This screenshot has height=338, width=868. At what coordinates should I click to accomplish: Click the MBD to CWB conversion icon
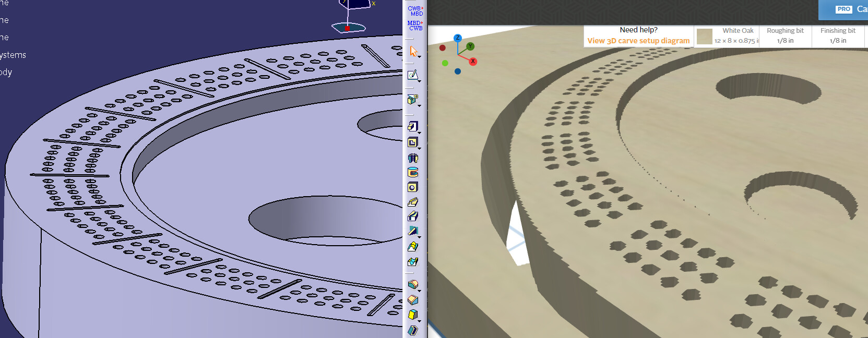[x=415, y=26]
